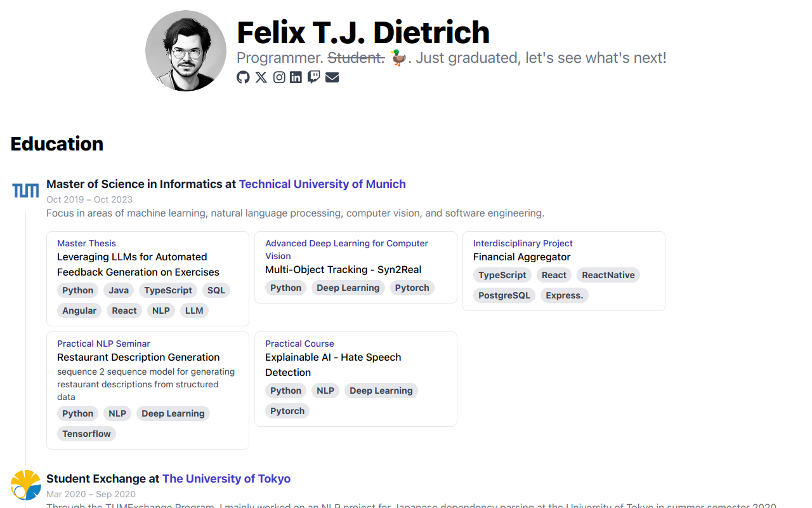Select the Tensorflow tag on Restaurant Description Generation

[x=86, y=434]
